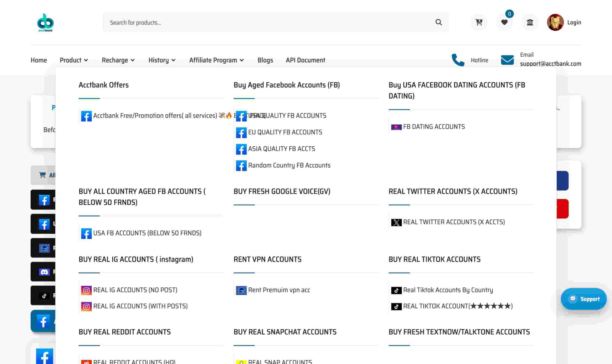Expand the Recharge dropdown menu
The image size is (612, 364).
coord(118,60)
